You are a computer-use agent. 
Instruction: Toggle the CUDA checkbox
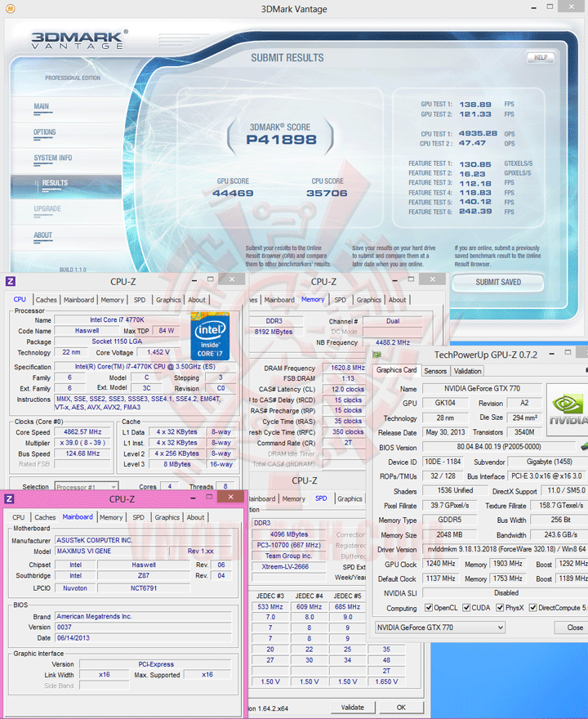coord(466,608)
